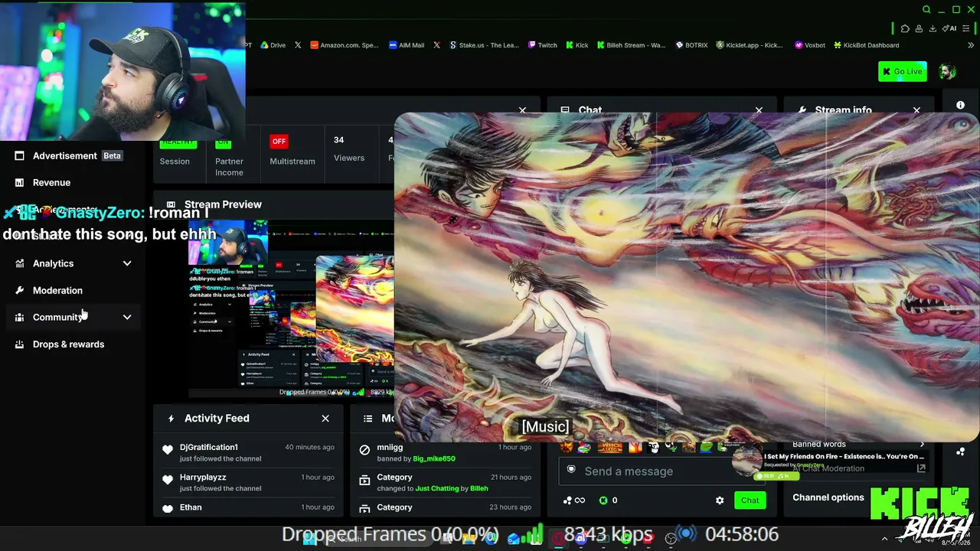Click the green Kick gifts counter icon
The image size is (980, 551).
603,500
